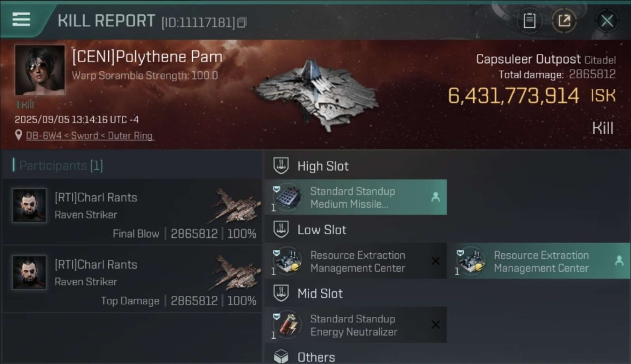Screen dimensions: 631x364
Task: Click the High Slot section header
Action: coord(311,166)
